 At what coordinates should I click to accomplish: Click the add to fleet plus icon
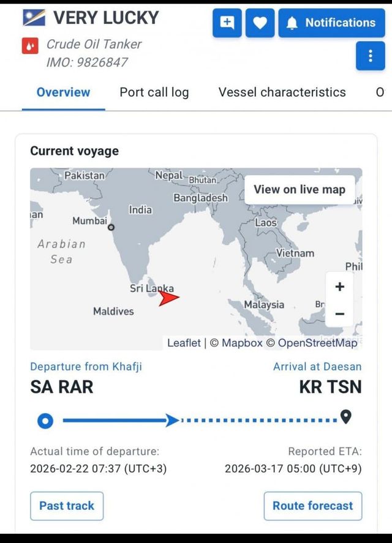pyautogui.click(x=227, y=23)
